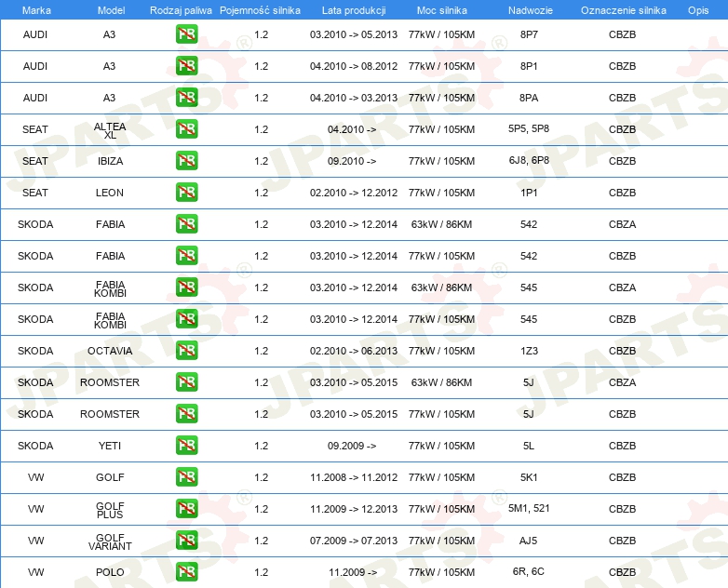Click the Model column header
The width and height of the screenshot is (728, 588).
pos(111,10)
